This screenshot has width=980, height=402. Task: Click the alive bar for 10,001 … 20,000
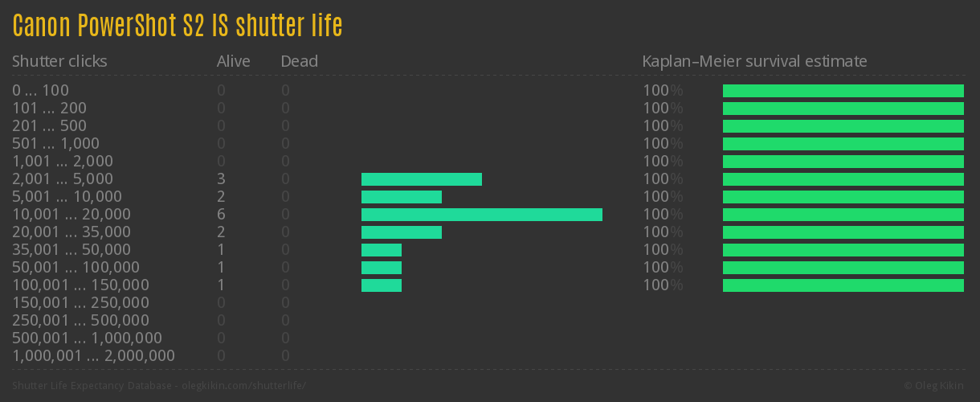[481, 215]
